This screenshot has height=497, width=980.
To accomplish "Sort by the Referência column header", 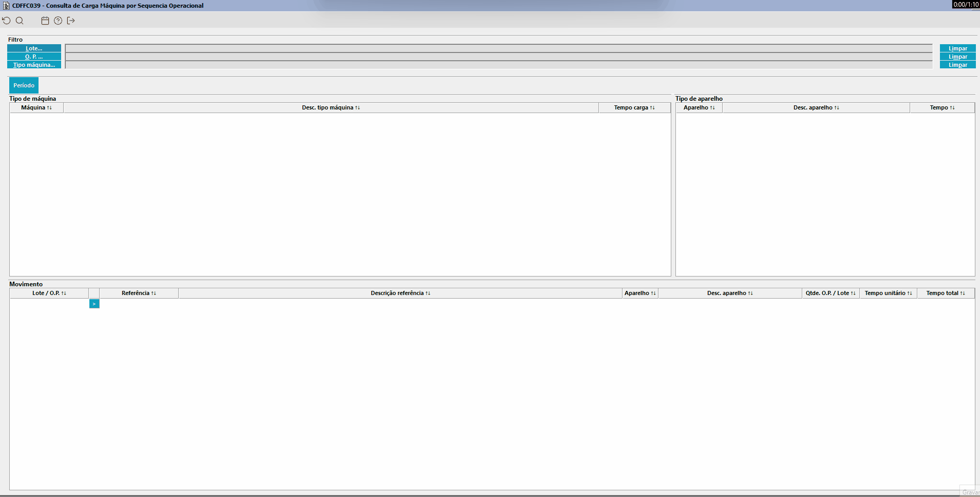I will (x=139, y=293).
